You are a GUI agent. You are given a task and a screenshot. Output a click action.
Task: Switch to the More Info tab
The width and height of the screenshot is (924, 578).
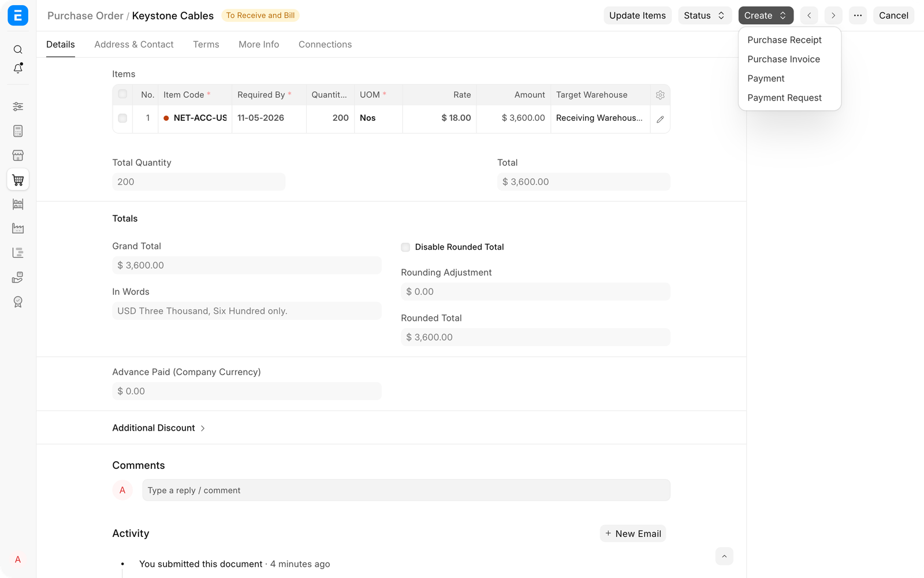tap(259, 45)
